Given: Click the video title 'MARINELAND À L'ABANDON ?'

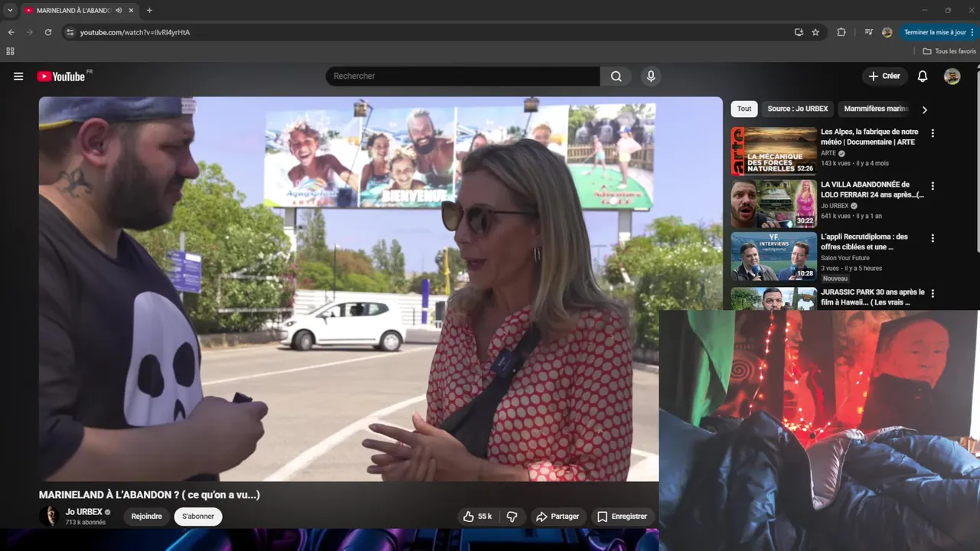Looking at the screenshot, I should pos(149,495).
